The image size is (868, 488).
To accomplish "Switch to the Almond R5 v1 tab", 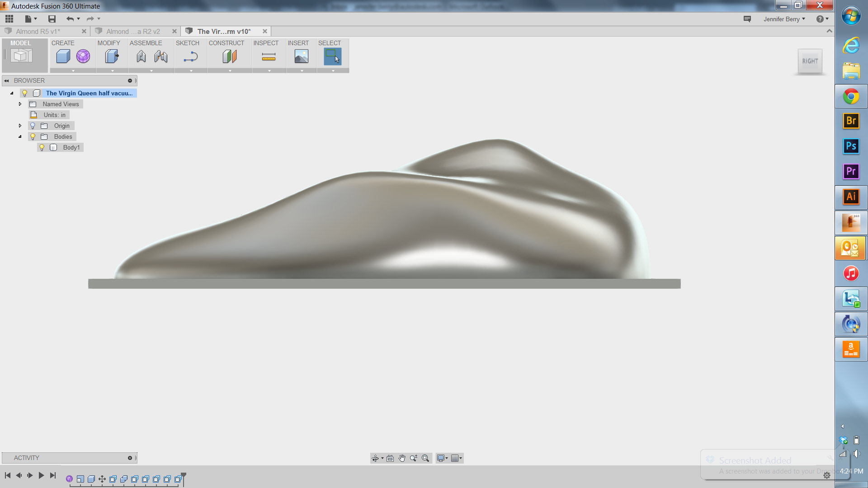I will [x=38, y=31].
